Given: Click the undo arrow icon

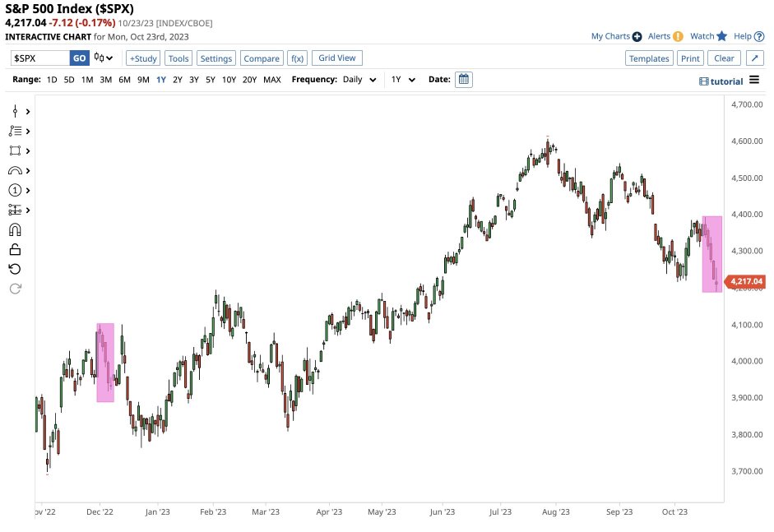Looking at the screenshot, I should coord(15,269).
